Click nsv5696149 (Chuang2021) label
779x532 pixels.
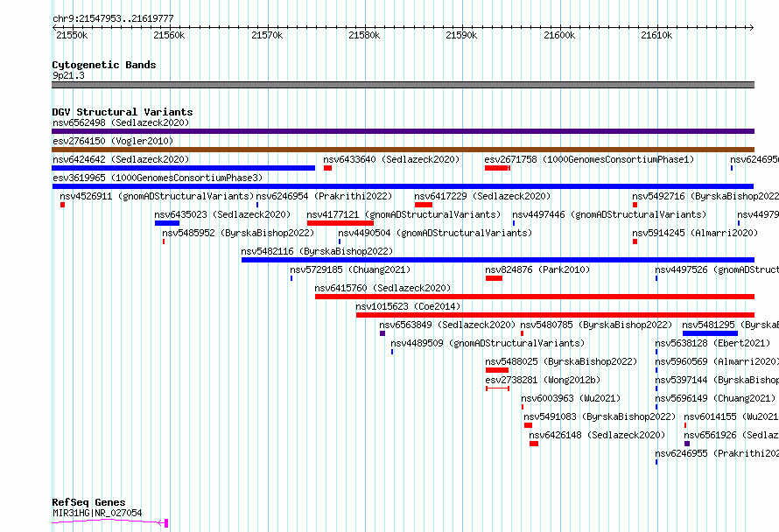715,398
